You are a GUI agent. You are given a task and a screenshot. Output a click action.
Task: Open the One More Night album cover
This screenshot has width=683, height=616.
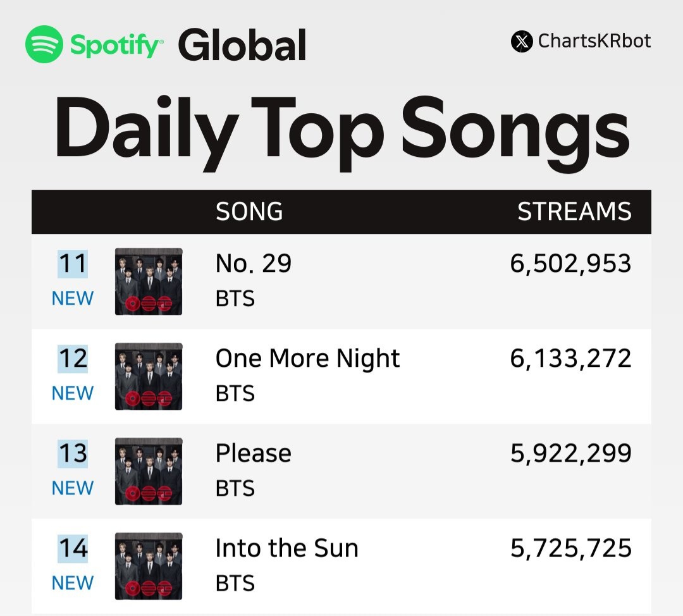tap(149, 376)
